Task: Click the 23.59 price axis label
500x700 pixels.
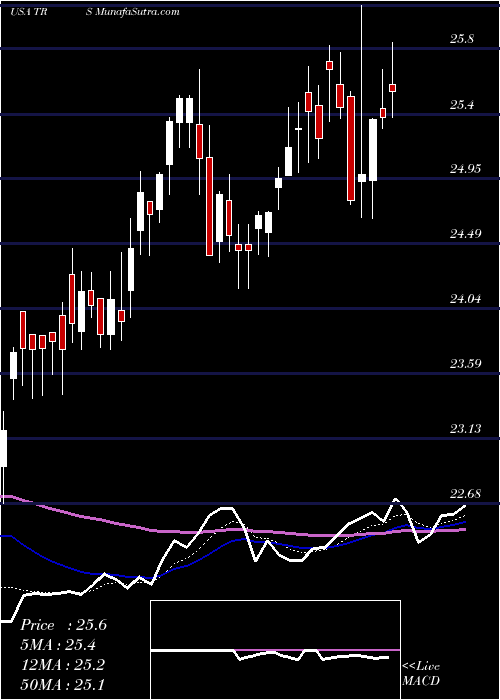Action: [x=466, y=364]
